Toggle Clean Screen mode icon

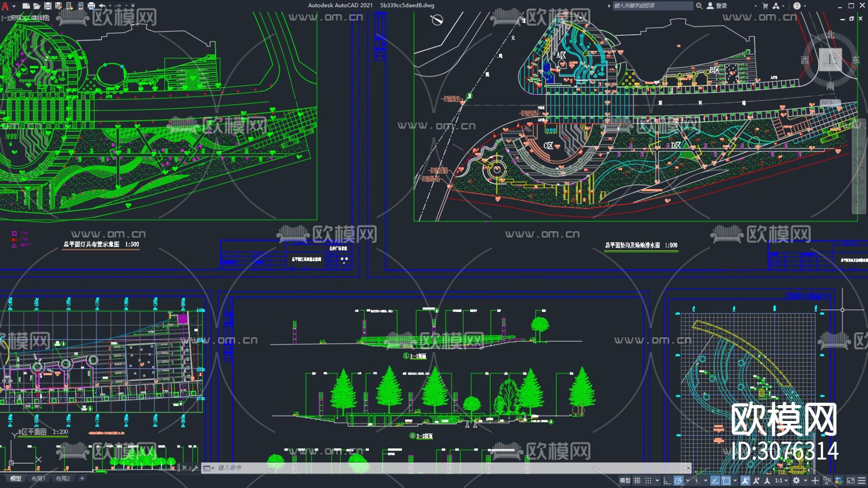[x=851, y=480]
